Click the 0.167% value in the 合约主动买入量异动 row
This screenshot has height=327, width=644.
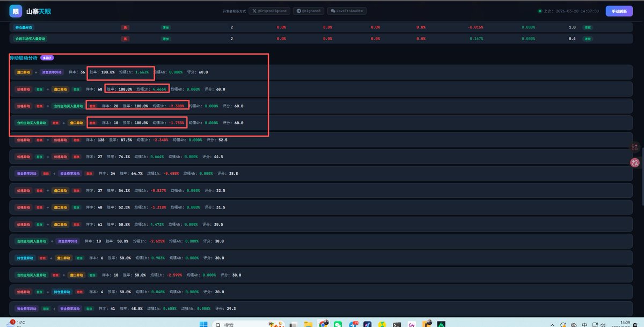click(476, 39)
